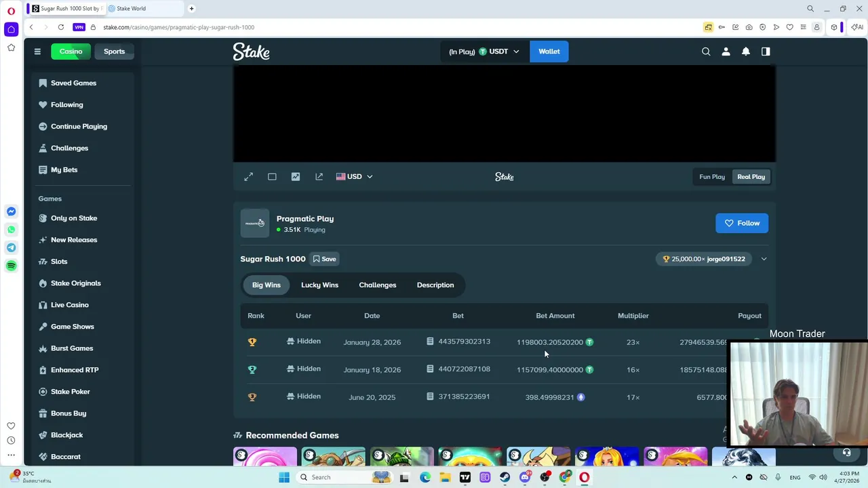Open bet ID 371385223691
Screen dimensions: 868x488
(x=458, y=396)
